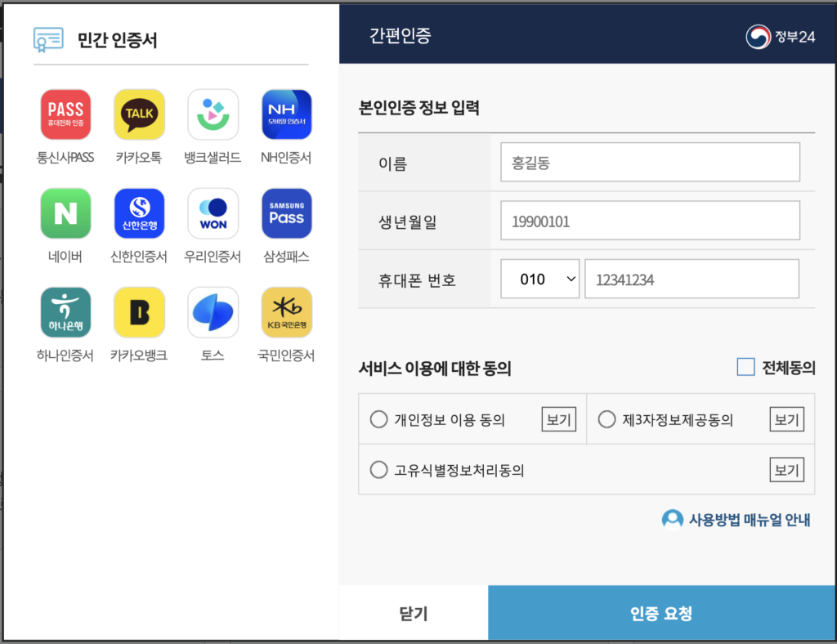Click the 이름 input field
Image resolution: width=837 pixels, height=644 pixels.
click(650, 163)
